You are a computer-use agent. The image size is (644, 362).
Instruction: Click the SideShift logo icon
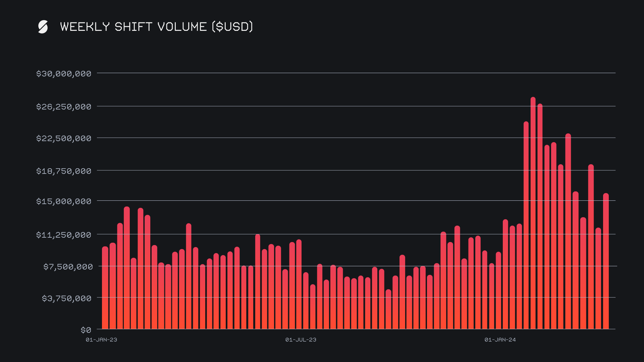tap(43, 27)
